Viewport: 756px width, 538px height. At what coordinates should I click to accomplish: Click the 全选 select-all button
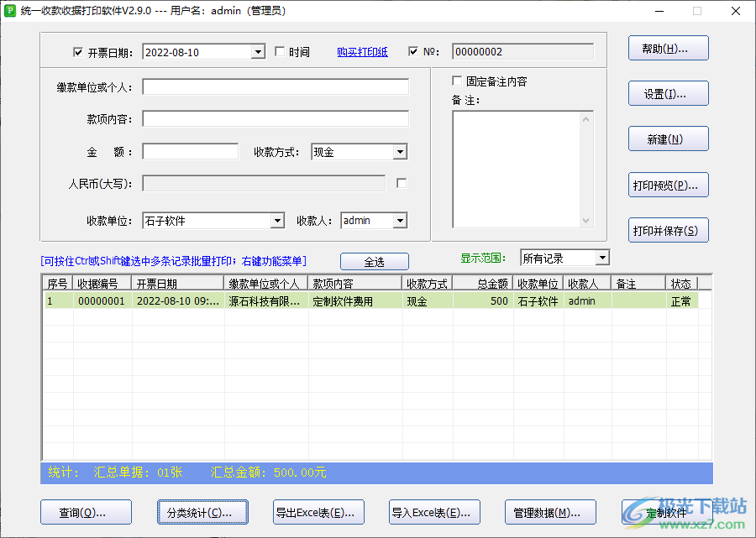click(x=374, y=261)
